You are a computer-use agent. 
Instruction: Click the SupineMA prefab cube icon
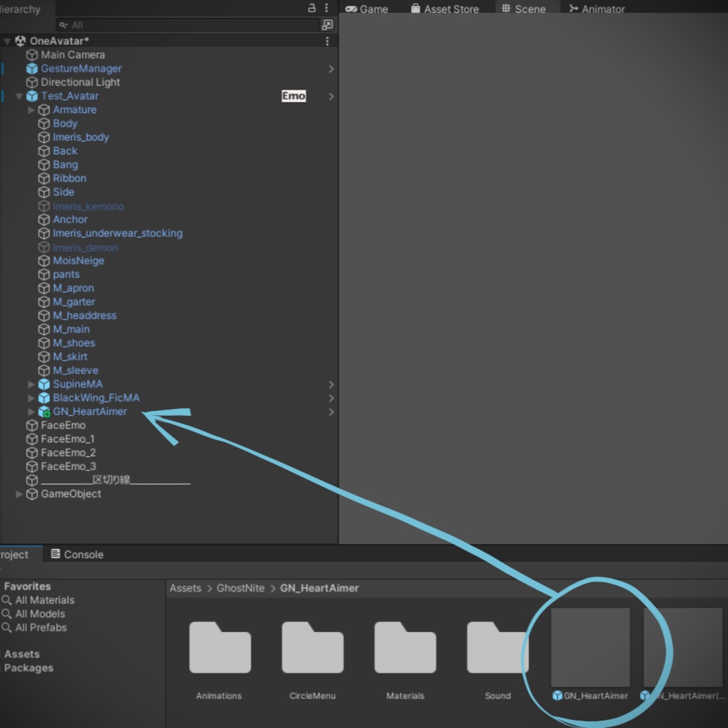tap(44, 385)
